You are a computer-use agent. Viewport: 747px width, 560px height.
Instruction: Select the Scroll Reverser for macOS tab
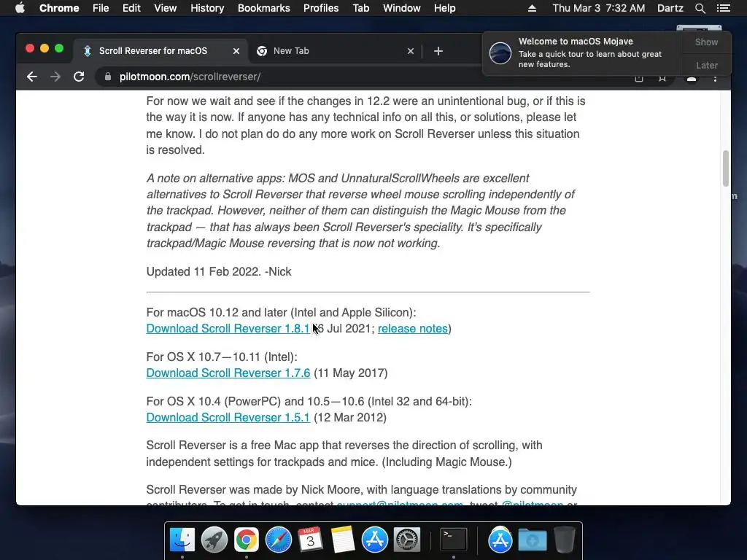160,51
